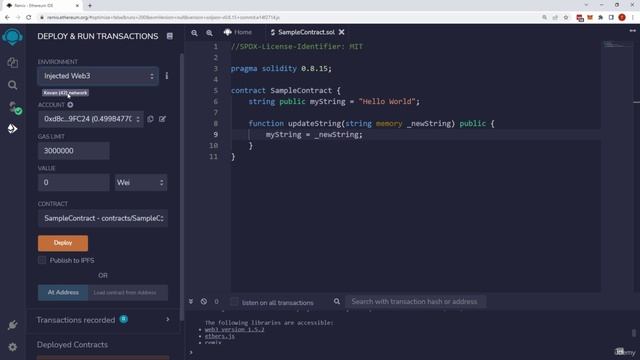Image resolution: width=640 pixels, height=360 pixels.
Task: Click the "Hello World" string literal
Action: tap(387, 101)
